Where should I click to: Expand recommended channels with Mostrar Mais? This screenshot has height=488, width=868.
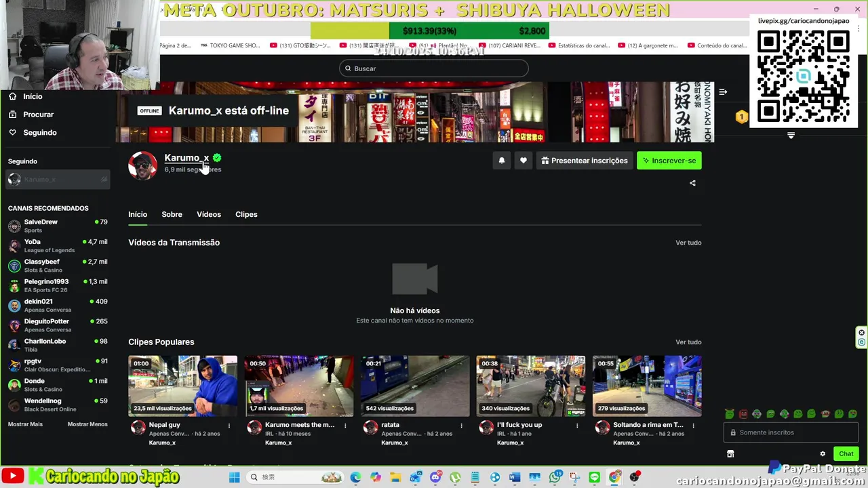pos(25,424)
